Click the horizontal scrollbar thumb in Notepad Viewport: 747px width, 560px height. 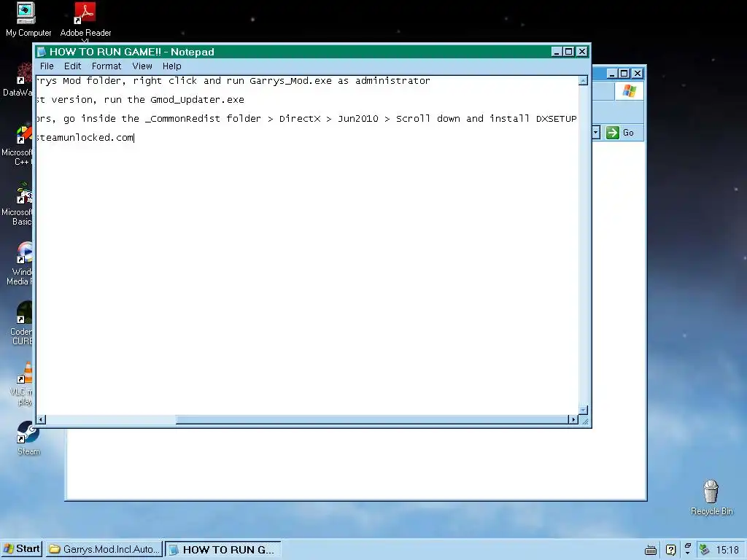coord(371,419)
